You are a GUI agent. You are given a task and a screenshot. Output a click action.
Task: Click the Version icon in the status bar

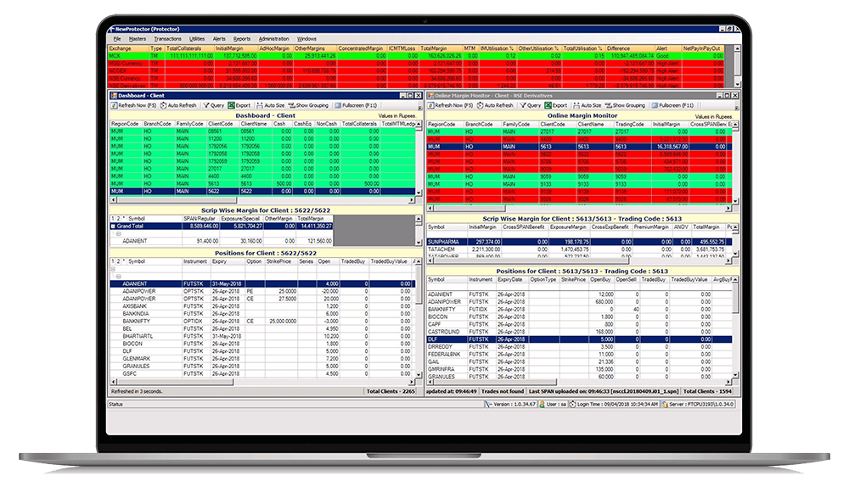[x=488, y=405]
